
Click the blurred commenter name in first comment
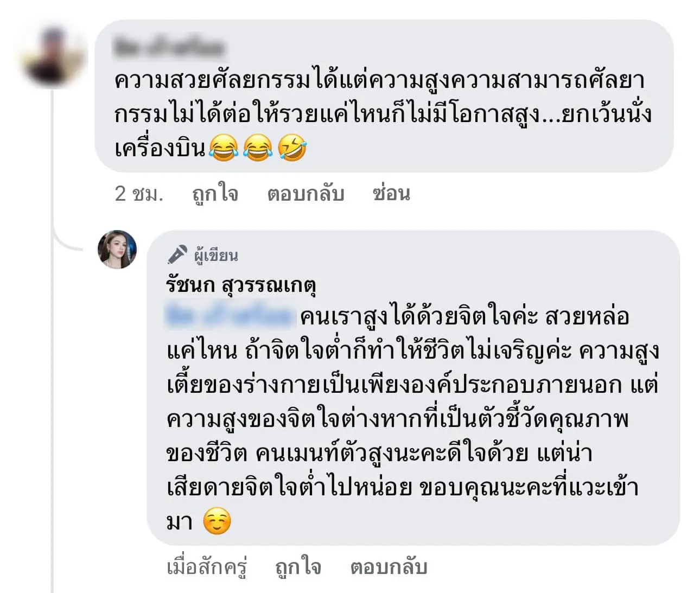click(x=169, y=47)
